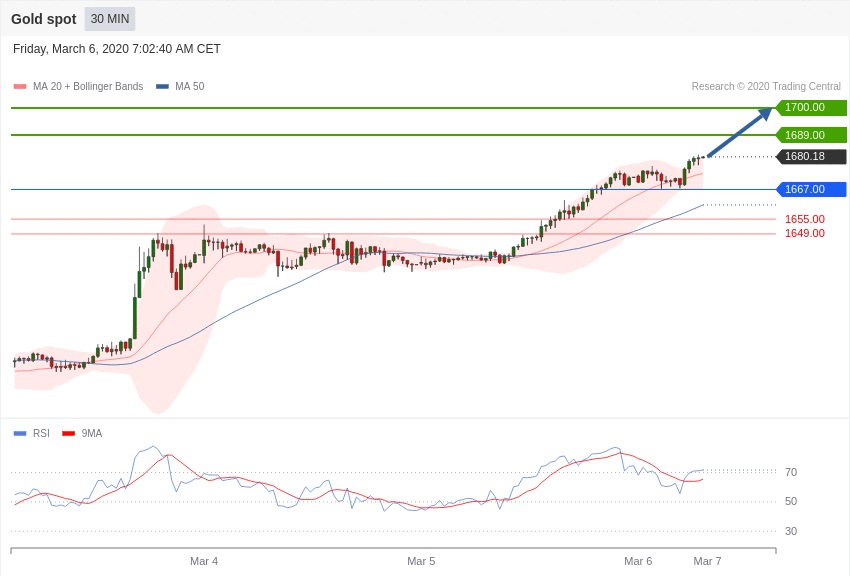This screenshot has width=850, height=576.
Task: Click the blue RSI legend marker
Action: [20, 433]
